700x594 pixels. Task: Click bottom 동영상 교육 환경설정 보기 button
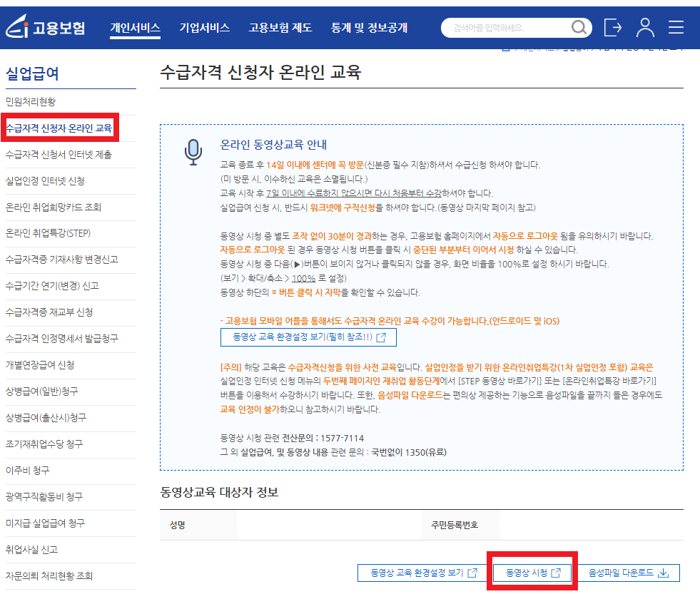pyautogui.click(x=423, y=573)
